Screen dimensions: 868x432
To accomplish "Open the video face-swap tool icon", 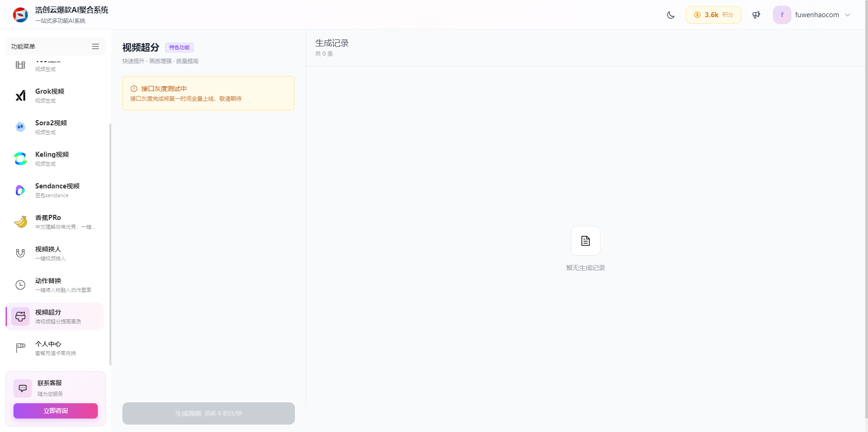I will [20, 253].
